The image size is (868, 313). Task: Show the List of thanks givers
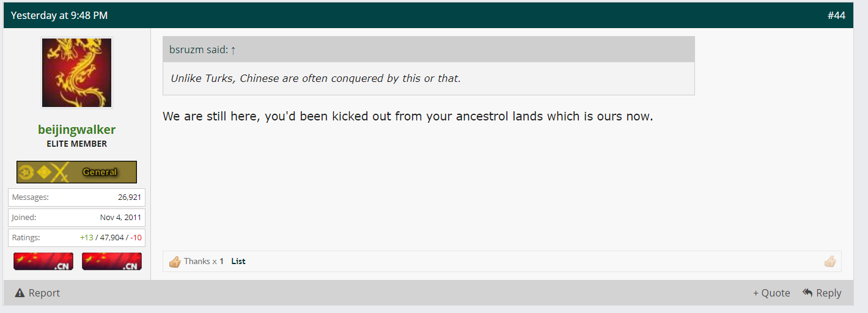coord(238,261)
